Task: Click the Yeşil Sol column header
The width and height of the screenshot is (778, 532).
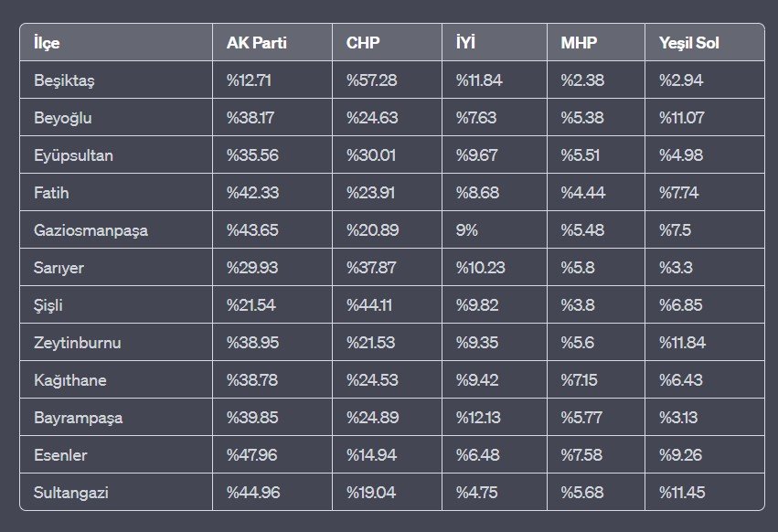Action: (x=689, y=43)
